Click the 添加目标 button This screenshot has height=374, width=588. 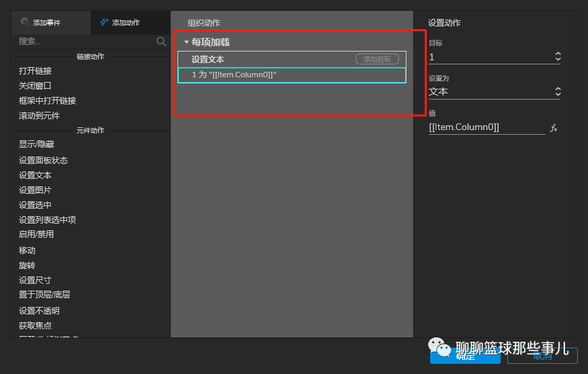[x=377, y=59]
